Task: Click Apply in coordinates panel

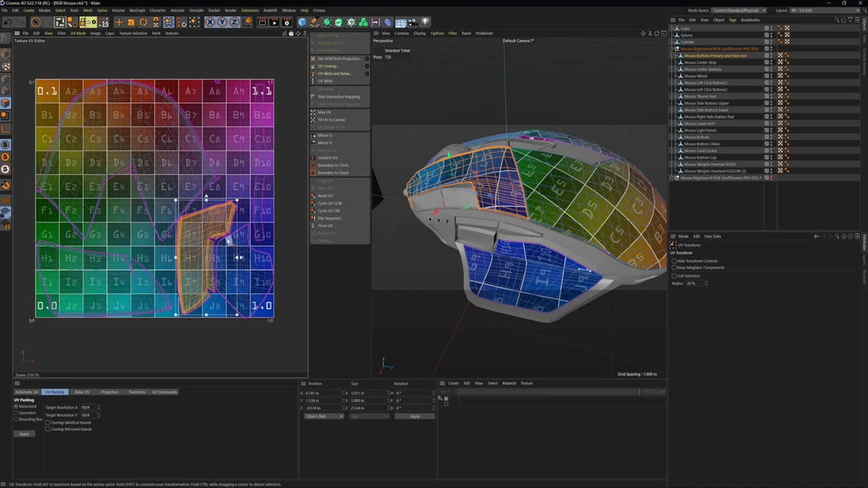Action: point(414,416)
